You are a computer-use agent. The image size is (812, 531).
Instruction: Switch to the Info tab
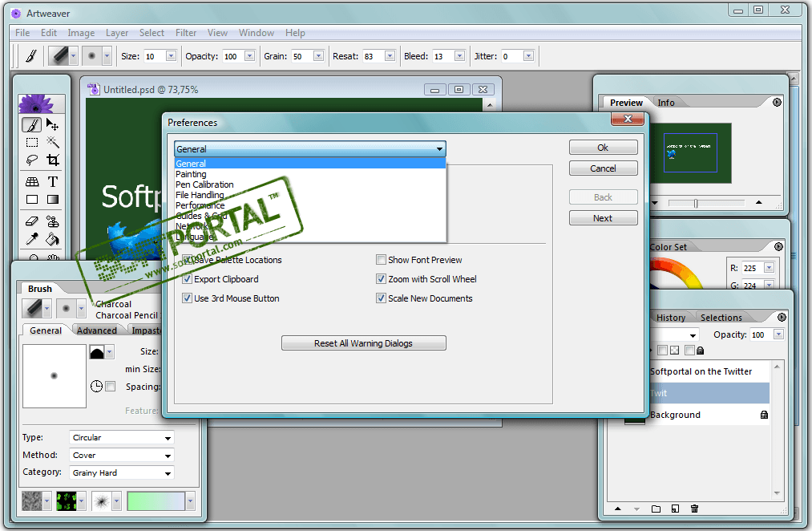[x=666, y=103]
